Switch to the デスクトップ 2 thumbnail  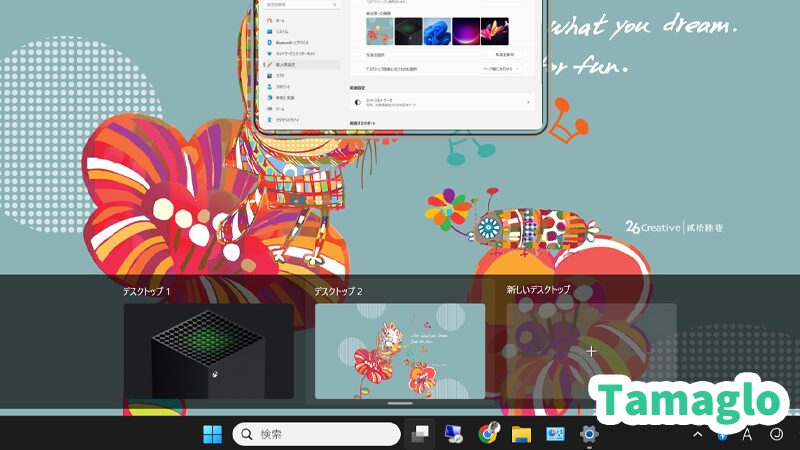click(x=400, y=351)
